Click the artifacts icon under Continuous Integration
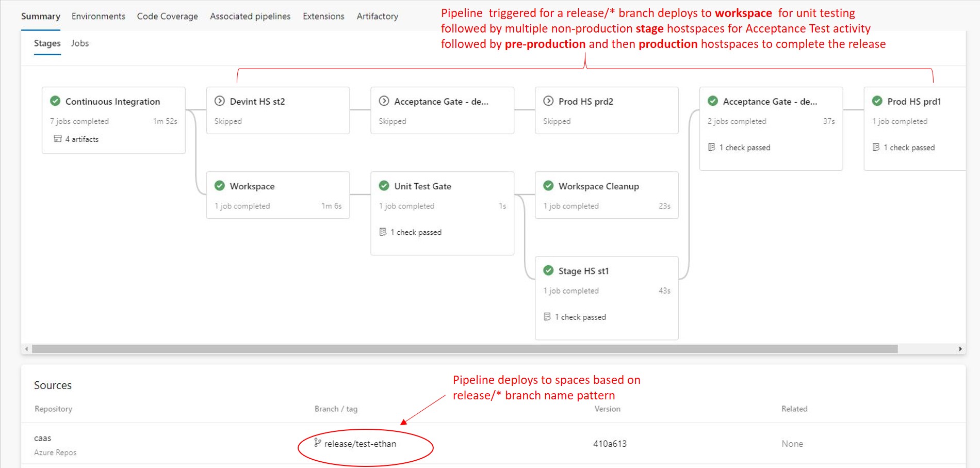The image size is (980, 468). [x=58, y=139]
